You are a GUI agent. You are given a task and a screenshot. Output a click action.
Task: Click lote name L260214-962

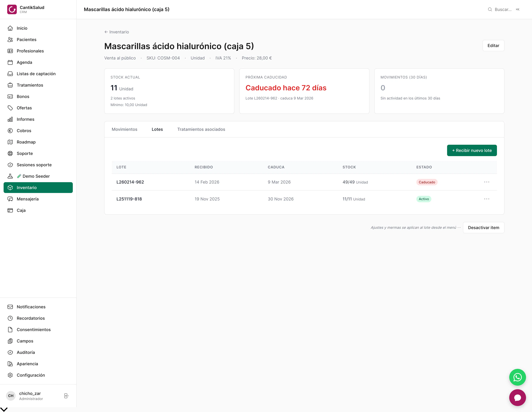[x=130, y=182]
